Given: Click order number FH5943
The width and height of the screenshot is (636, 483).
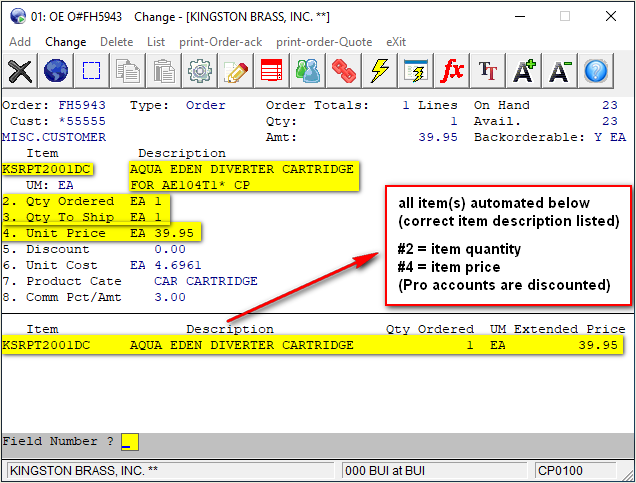Looking at the screenshot, I should click(x=82, y=105).
